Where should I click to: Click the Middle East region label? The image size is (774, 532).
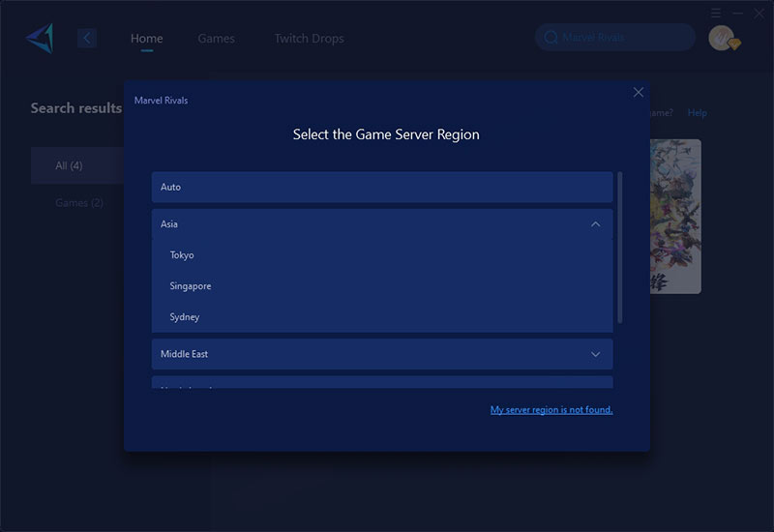(184, 354)
